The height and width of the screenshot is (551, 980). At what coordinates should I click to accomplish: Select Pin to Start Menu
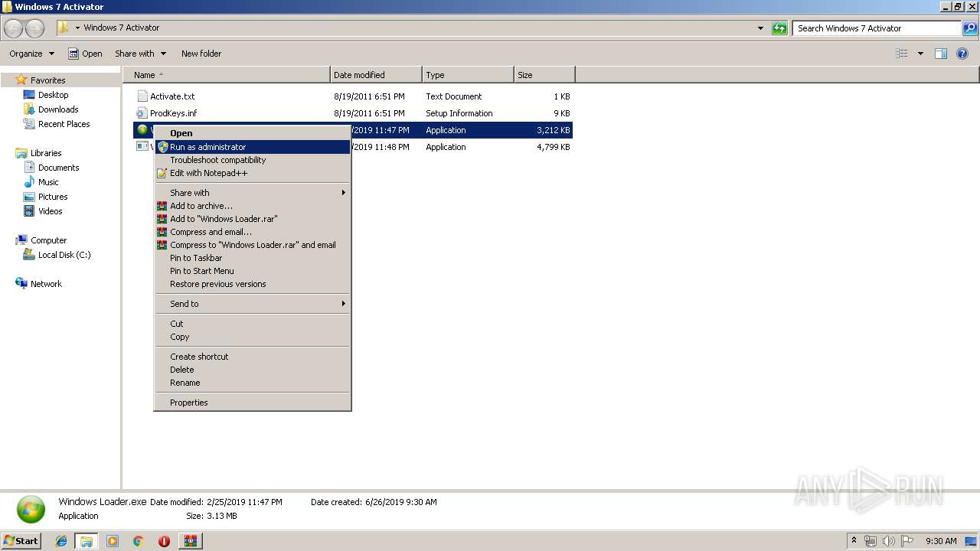[253, 271]
